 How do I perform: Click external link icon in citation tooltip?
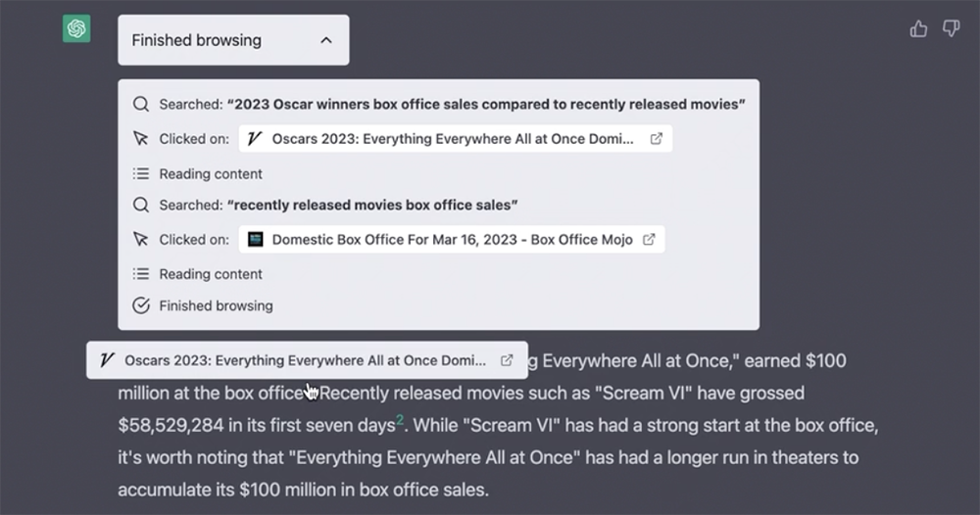507,360
